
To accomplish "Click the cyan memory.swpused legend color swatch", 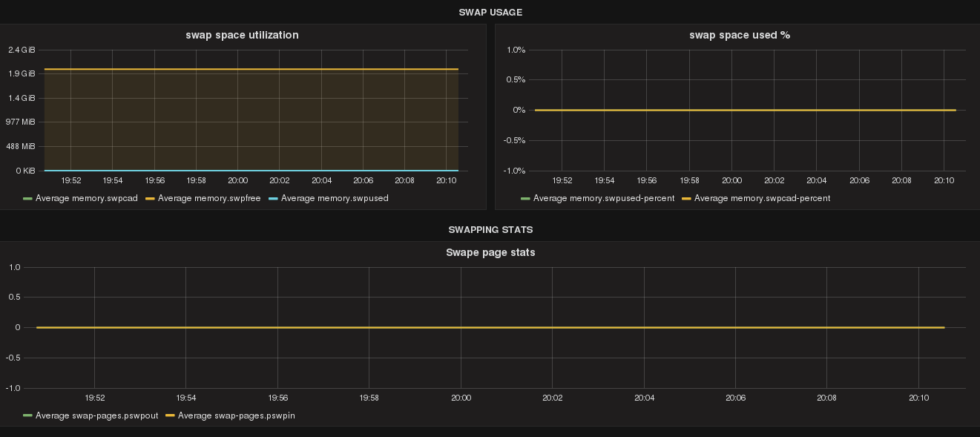I will click(x=274, y=198).
